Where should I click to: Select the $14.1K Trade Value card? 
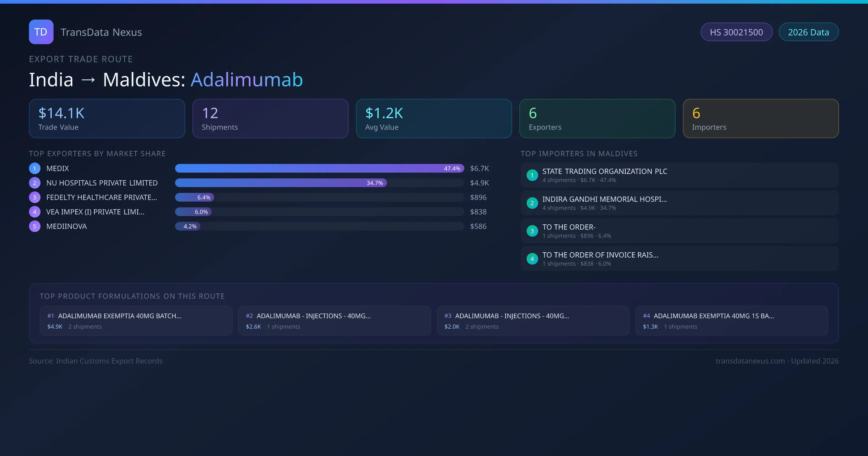[x=107, y=119]
